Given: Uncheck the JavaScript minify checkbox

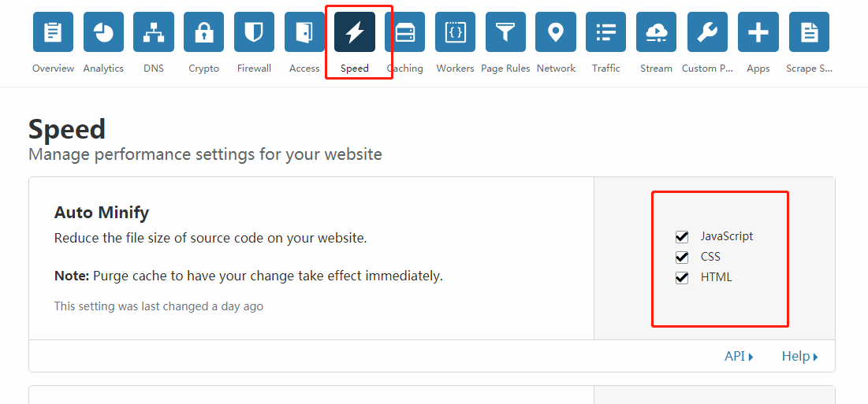Looking at the screenshot, I should (x=682, y=236).
